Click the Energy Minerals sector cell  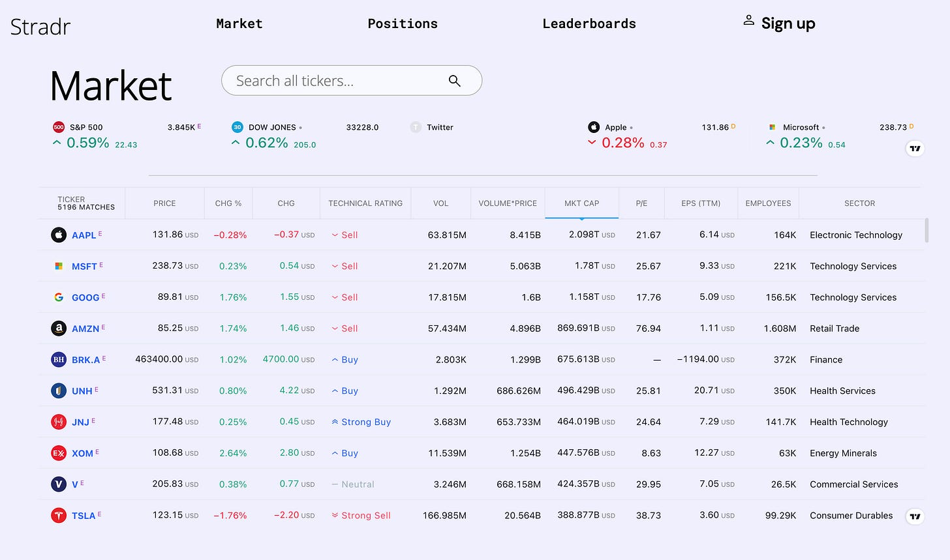(x=843, y=453)
